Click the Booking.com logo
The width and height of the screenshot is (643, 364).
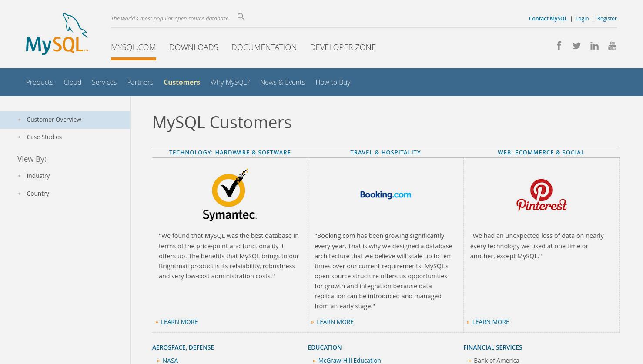(x=385, y=195)
